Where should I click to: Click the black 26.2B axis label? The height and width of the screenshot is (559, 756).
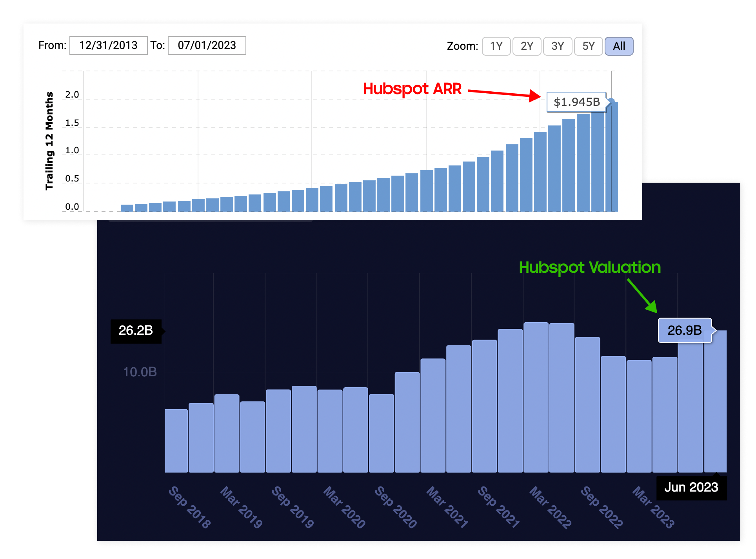click(x=136, y=331)
